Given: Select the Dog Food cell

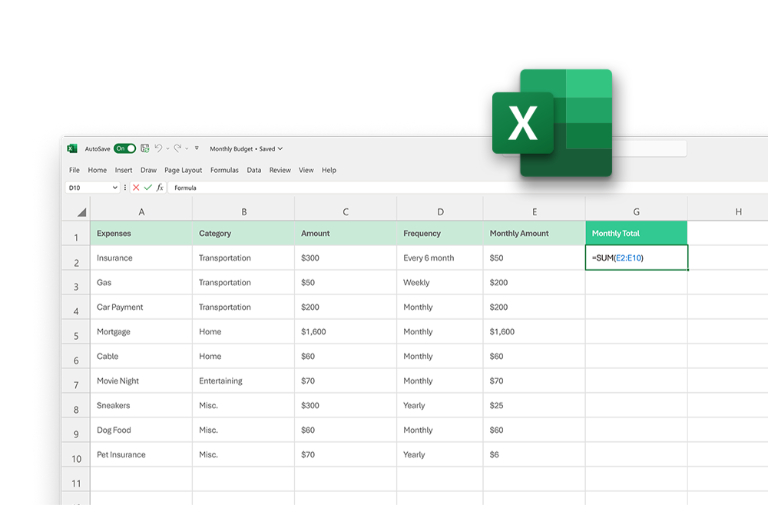Looking at the screenshot, I should tap(142, 430).
